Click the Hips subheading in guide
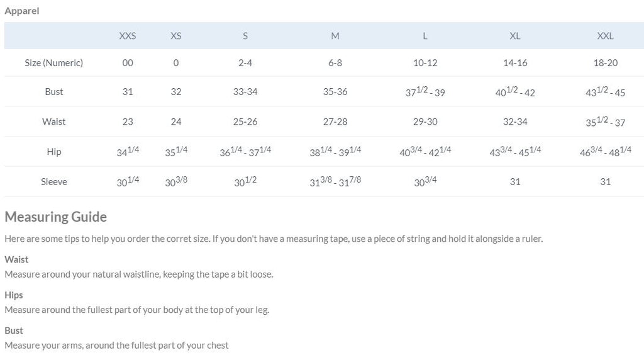 (14, 295)
